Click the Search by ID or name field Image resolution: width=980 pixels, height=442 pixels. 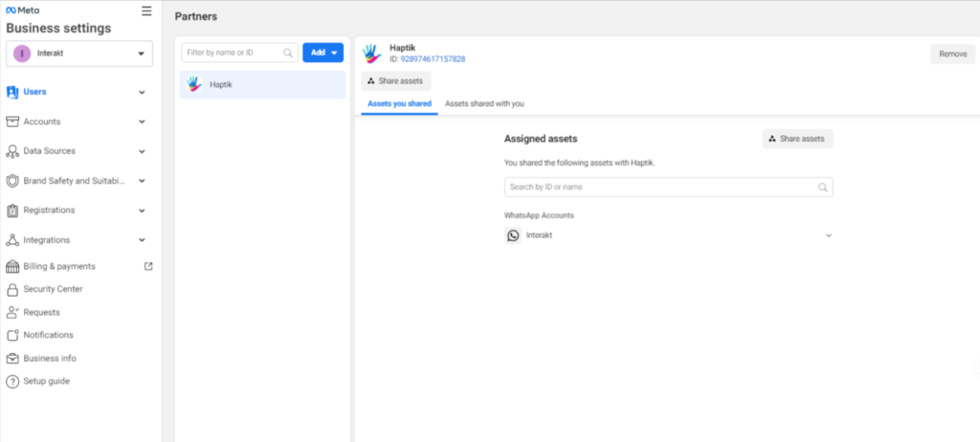[x=668, y=187]
